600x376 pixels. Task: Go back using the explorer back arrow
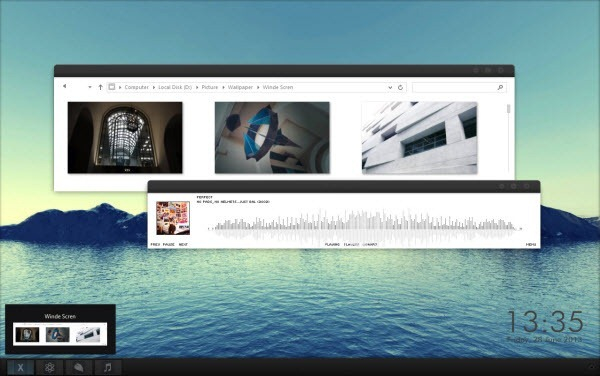tap(65, 86)
